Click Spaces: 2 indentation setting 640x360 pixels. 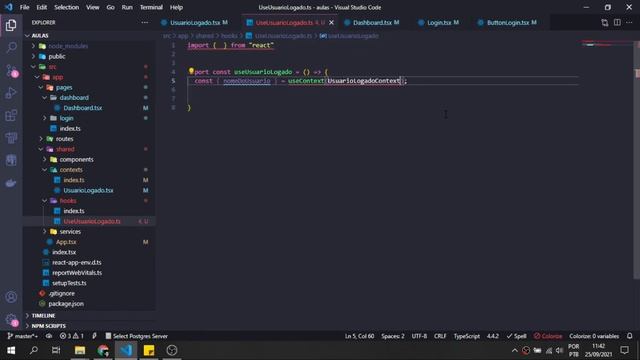click(393, 336)
